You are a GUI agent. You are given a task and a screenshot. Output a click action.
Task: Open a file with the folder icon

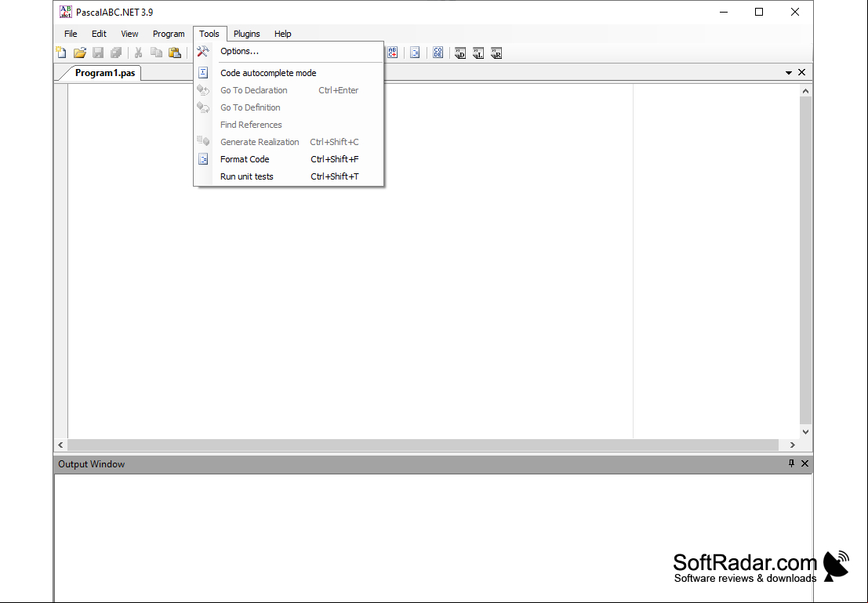(x=80, y=53)
